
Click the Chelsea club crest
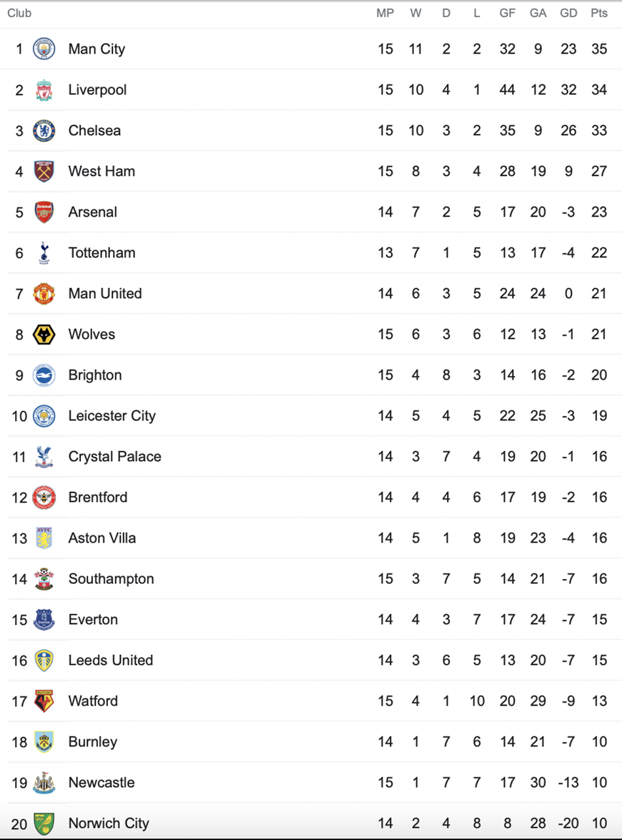point(44,130)
